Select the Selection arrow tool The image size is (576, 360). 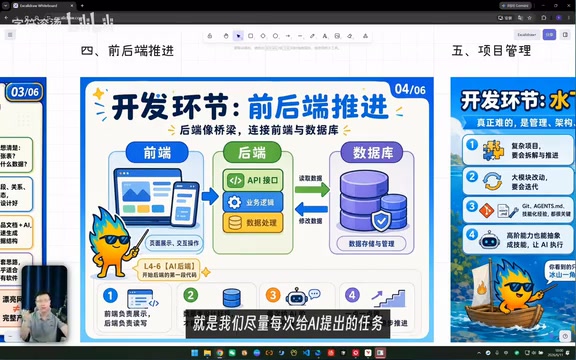[238, 36]
